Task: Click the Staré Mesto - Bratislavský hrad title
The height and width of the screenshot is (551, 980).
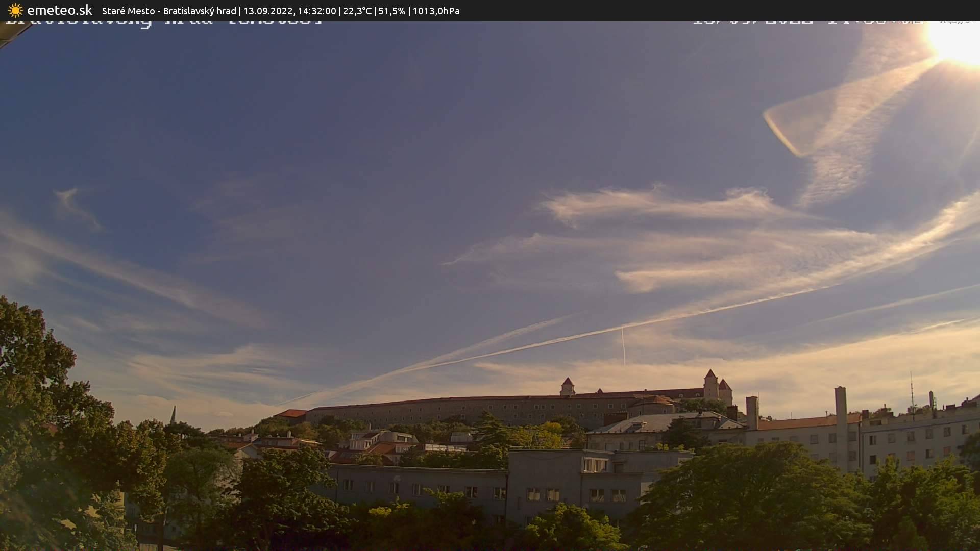Action: pyautogui.click(x=169, y=11)
